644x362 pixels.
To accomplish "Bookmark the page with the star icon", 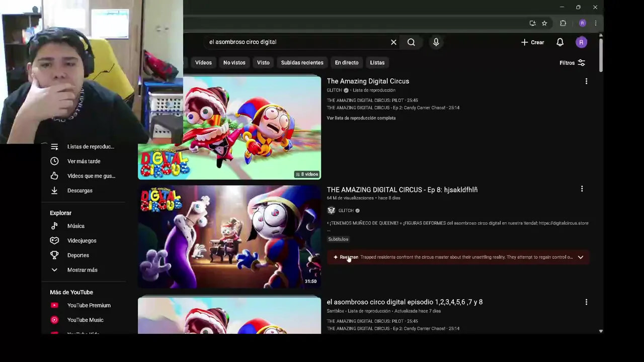I will pos(544,23).
